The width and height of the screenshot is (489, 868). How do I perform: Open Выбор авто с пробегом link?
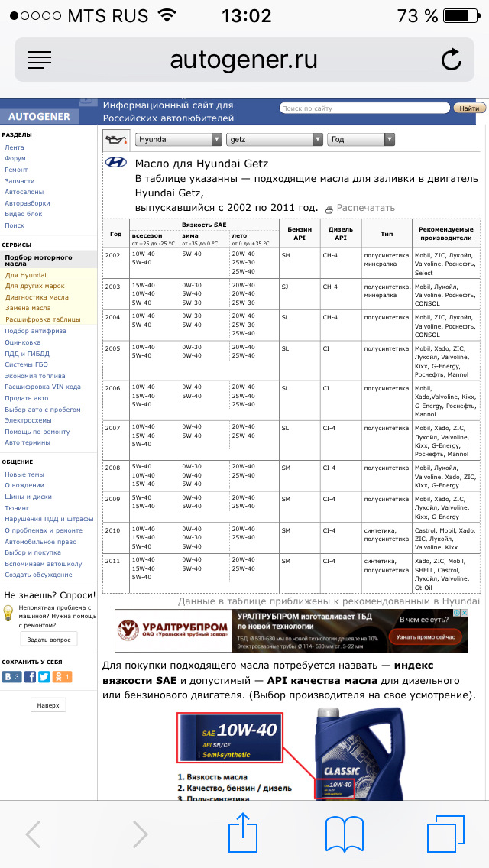[43, 410]
